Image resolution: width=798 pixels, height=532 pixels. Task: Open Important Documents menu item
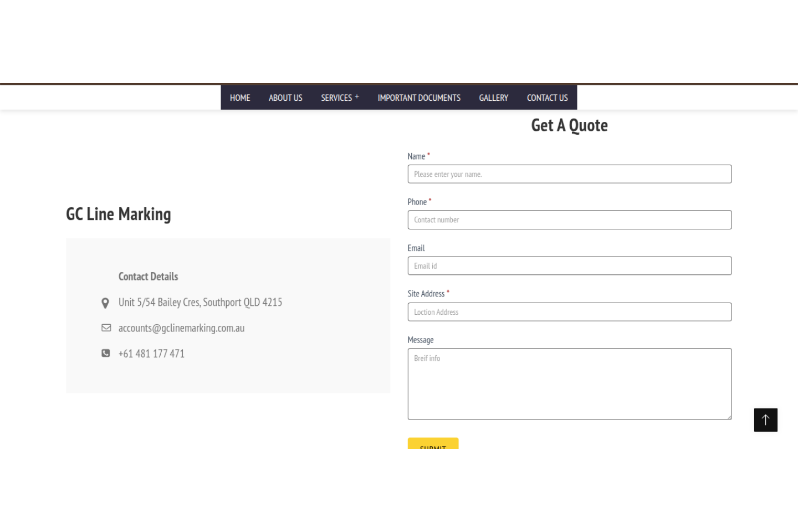(419, 98)
